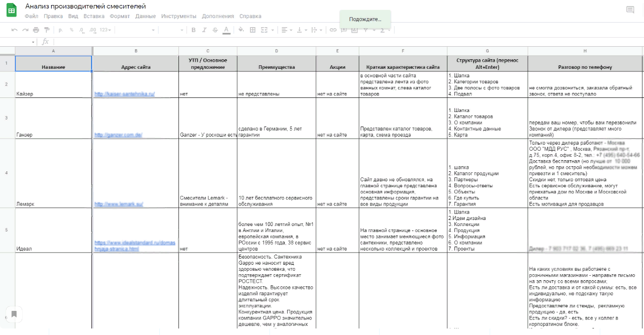Select the 'Лемарк' cell

click(53, 174)
